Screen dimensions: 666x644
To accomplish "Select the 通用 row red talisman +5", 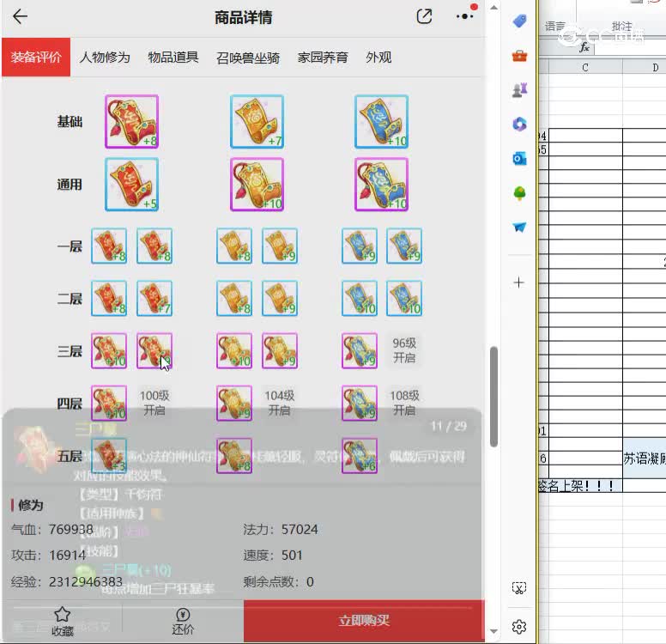I will tap(131, 185).
